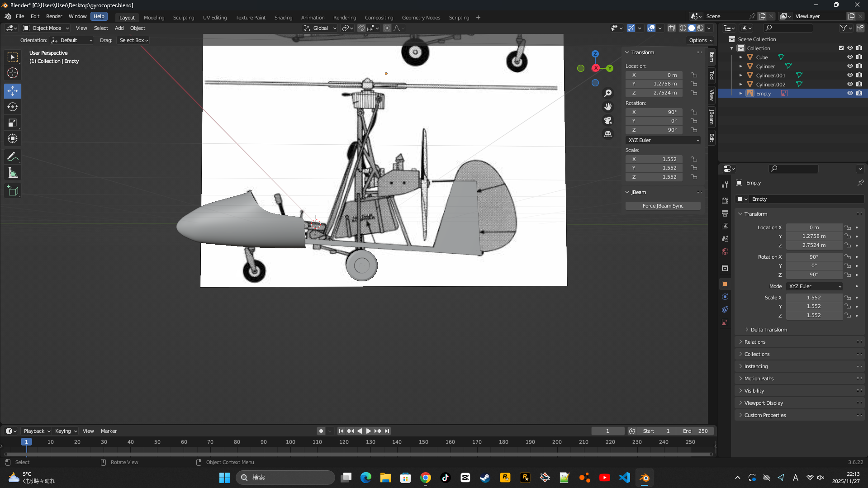Screen dimensions: 868x488
Task: Click the Location Y field in the sidebar
Action: 654,84
